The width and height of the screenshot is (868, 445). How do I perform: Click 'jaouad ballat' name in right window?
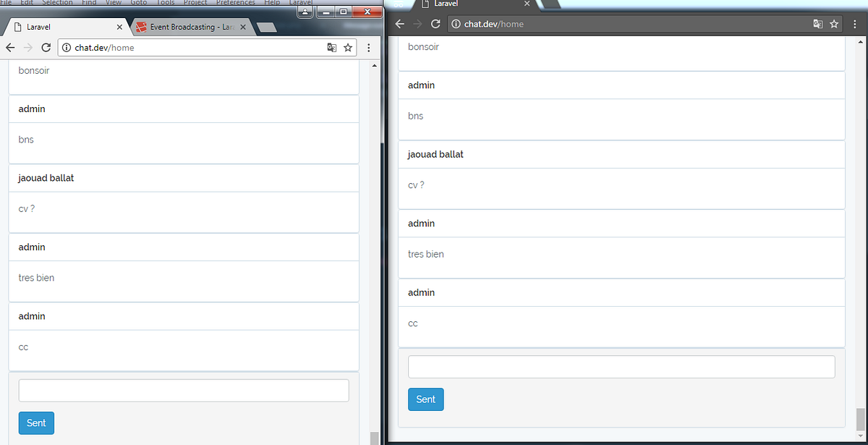coord(436,154)
